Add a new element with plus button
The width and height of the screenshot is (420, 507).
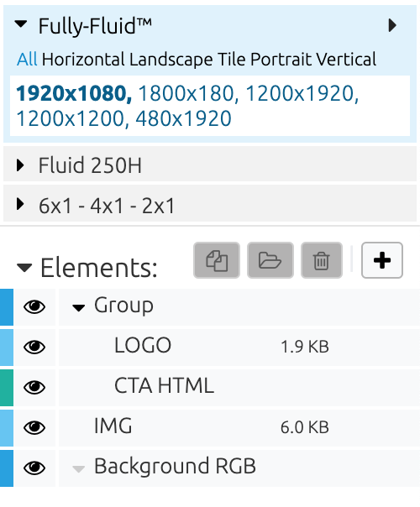[x=382, y=260]
